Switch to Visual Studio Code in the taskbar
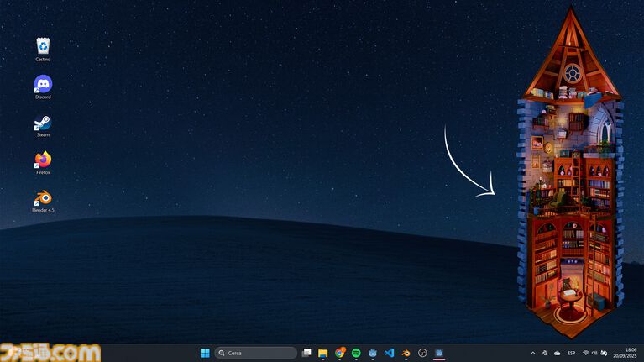This screenshot has width=644, height=362. click(390, 353)
